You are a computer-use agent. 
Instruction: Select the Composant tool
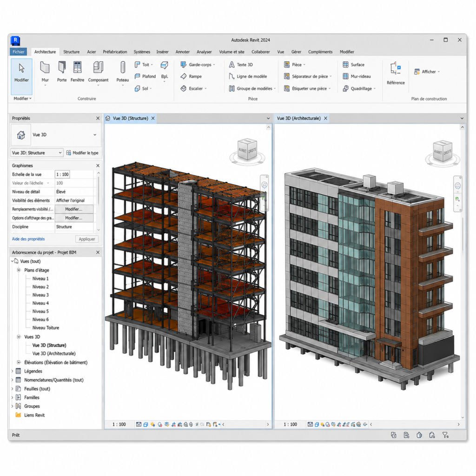(x=98, y=73)
